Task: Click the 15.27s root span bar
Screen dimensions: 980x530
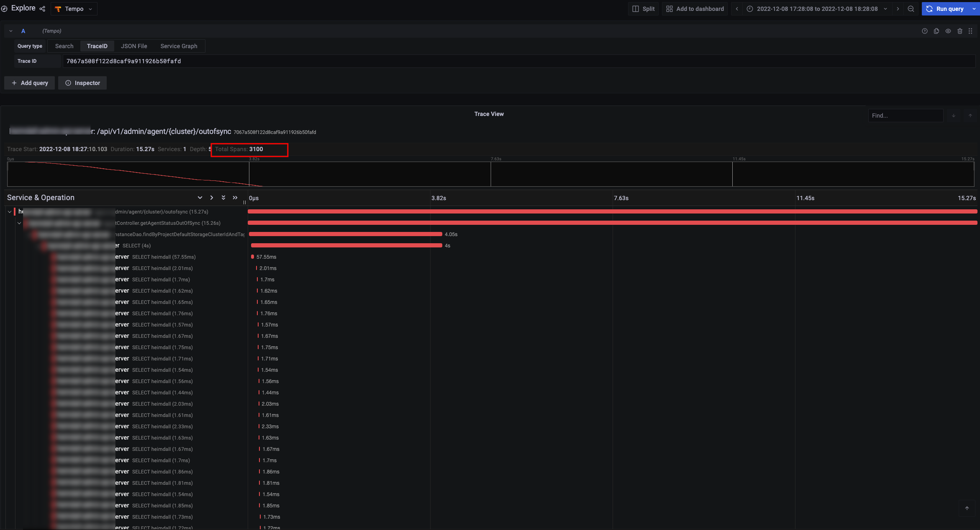Action: point(613,212)
